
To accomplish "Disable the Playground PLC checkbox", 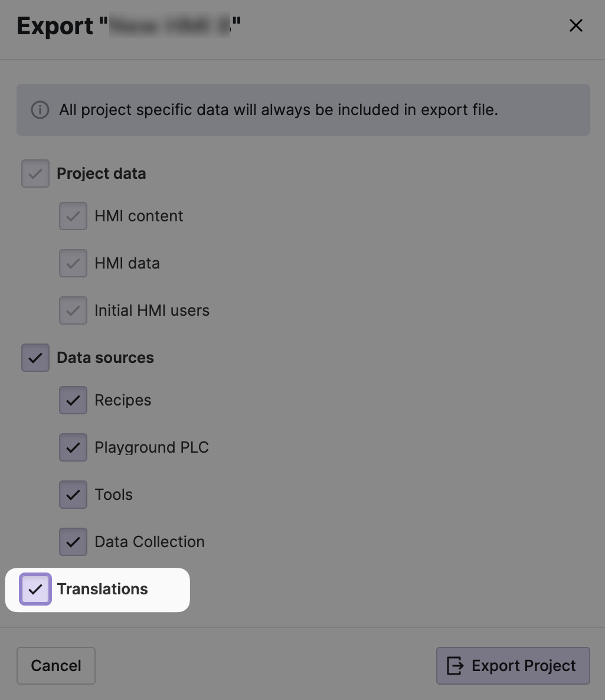I will click(73, 447).
